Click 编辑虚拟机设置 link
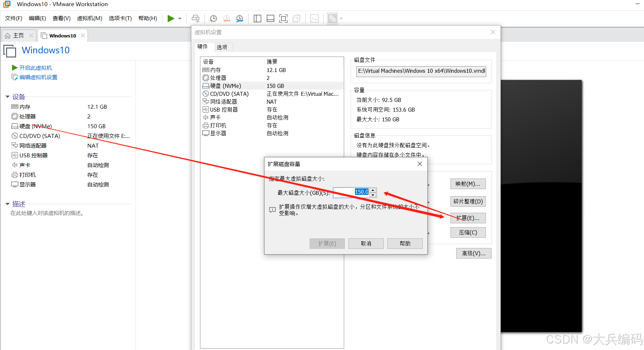The width and height of the screenshot is (644, 350). coord(38,77)
